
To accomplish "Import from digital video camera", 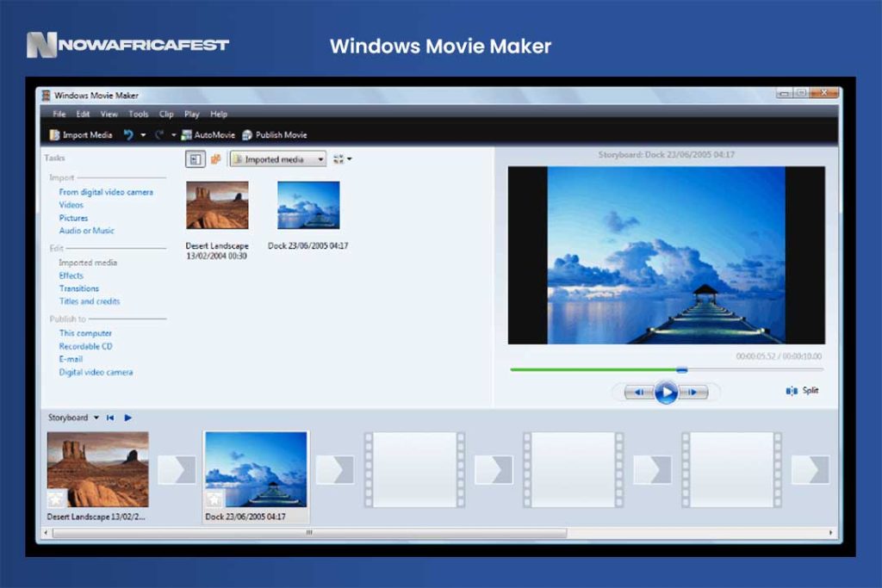I will [x=106, y=192].
